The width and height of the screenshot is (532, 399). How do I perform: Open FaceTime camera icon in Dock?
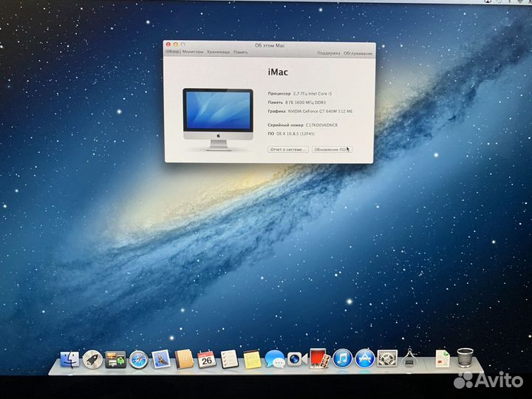[297, 359]
